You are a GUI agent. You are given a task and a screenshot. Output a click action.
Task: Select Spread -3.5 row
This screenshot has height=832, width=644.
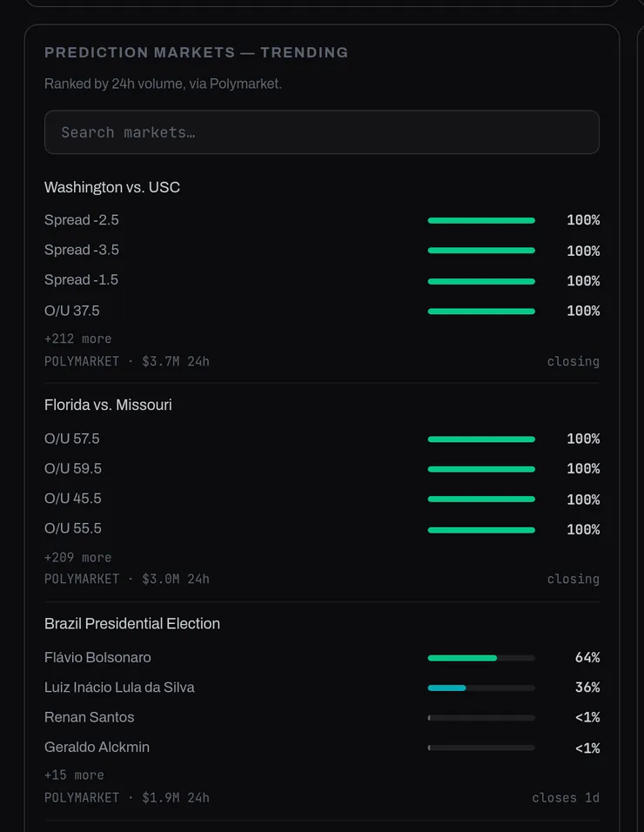tap(322, 250)
